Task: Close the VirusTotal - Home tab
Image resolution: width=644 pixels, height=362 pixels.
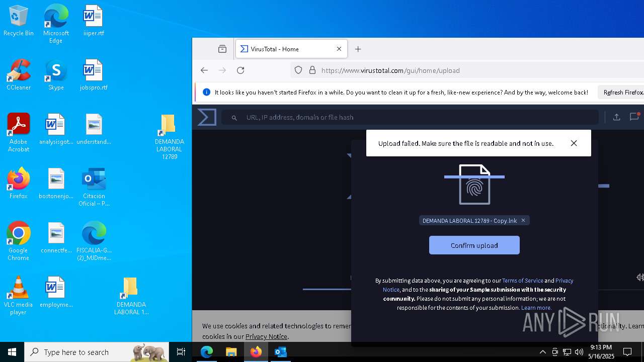Action: (339, 49)
